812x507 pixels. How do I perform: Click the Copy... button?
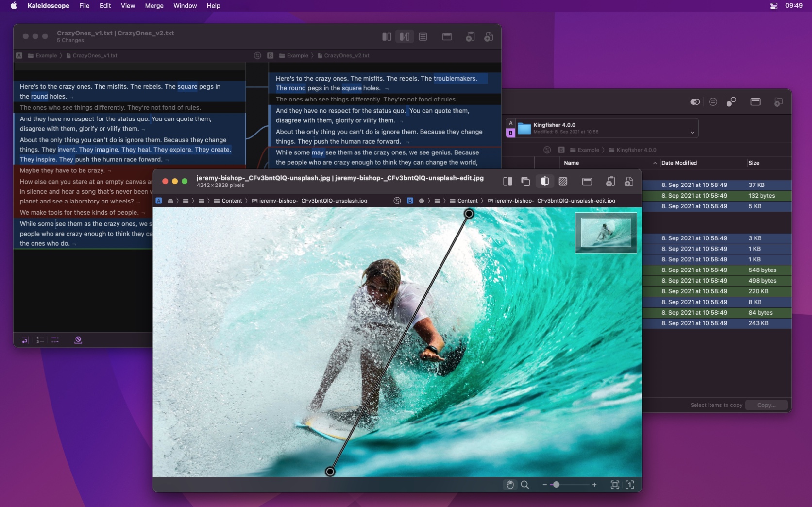point(766,405)
